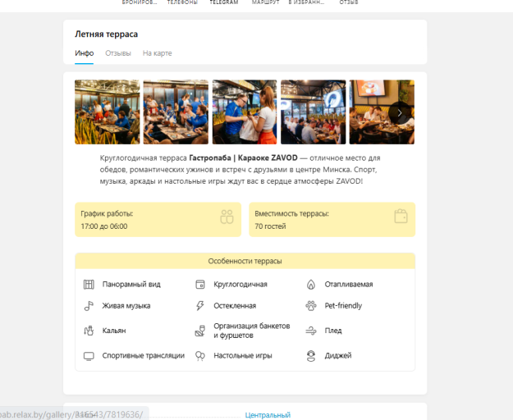This screenshot has width=513, height=420.
Task: Click the Кальян feature icon
Action: [x=89, y=331]
